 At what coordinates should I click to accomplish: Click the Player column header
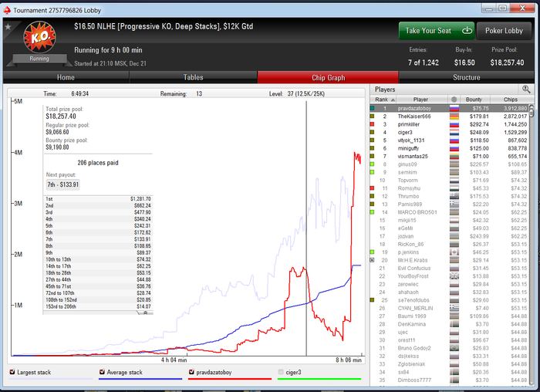click(421, 100)
